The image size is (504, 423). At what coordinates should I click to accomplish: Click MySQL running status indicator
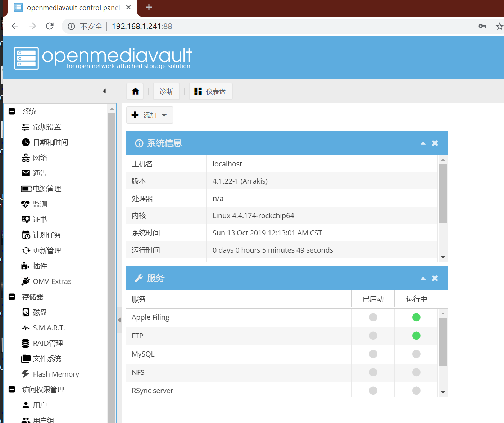[x=416, y=354]
